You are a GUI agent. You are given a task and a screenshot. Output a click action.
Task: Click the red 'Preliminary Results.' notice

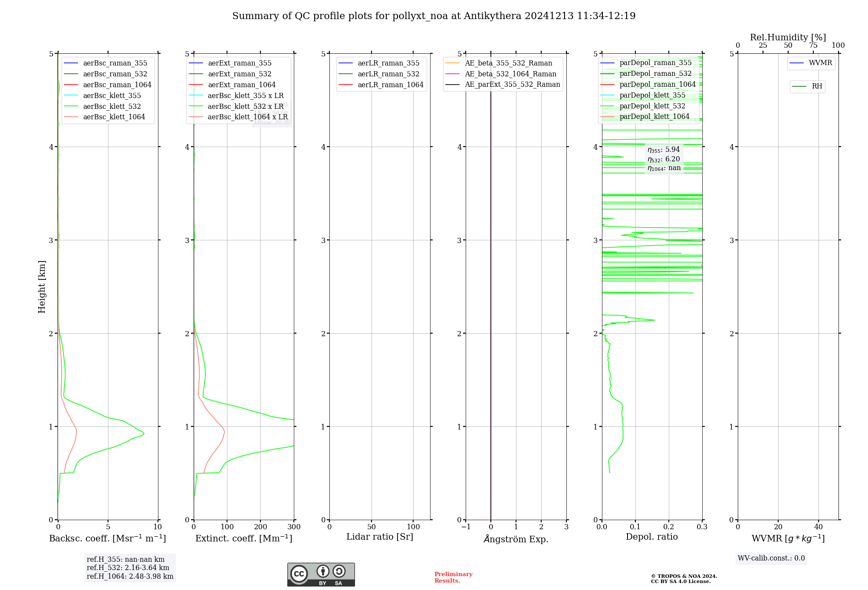tap(454, 577)
